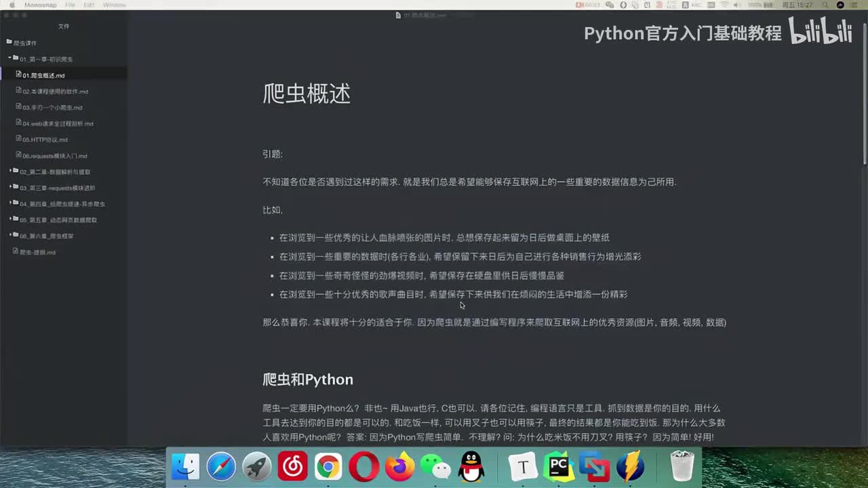Expand the 06_第六章_爬虫框架 folder arrow

(10, 235)
